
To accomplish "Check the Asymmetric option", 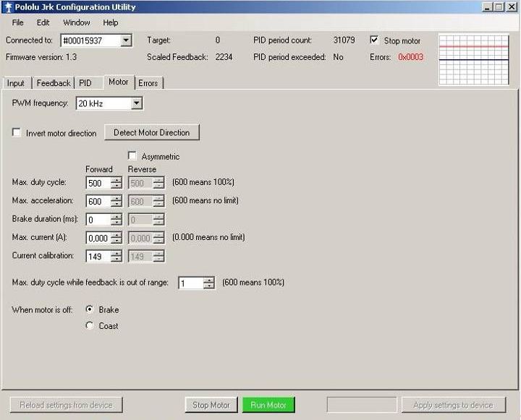I will tap(132, 156).
